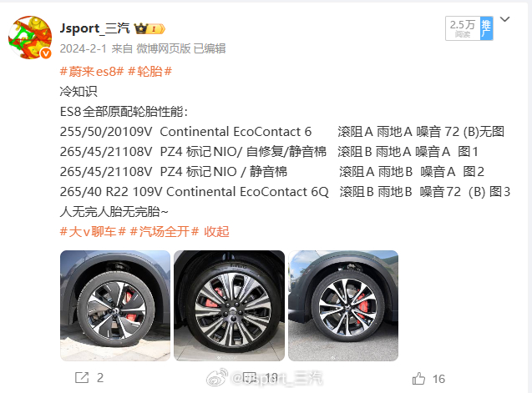The height and width of the screenshot is (393, 532).
Task: Click the 2.5万 阅读 read count box
Action: [463, 28]
